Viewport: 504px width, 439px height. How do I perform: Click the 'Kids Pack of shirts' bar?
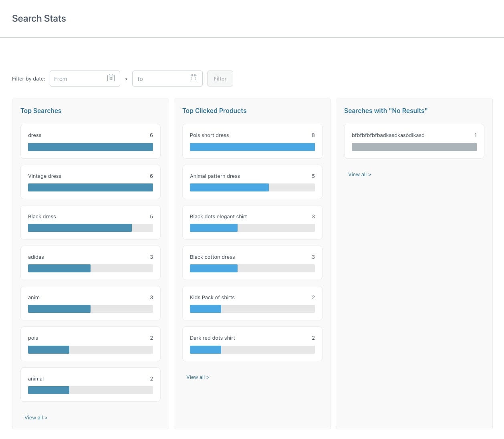click(x=252, y=309)
